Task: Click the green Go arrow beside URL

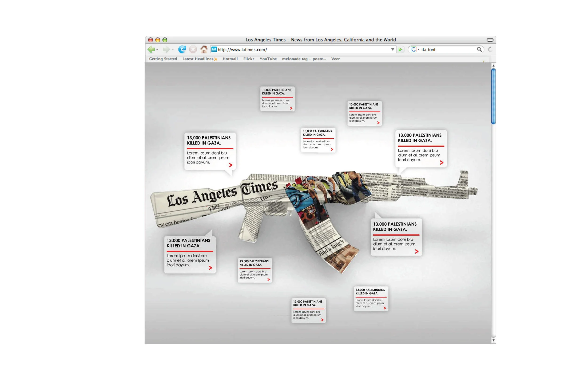Action: [401, 50]
